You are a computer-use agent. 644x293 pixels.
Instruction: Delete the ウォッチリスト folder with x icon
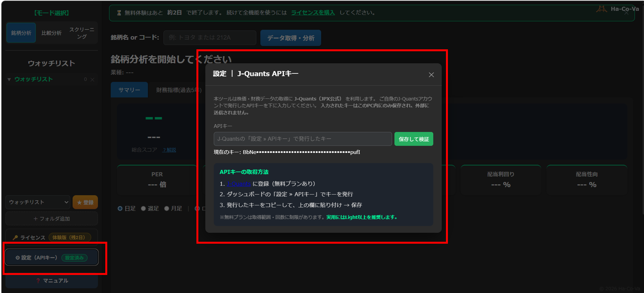pos(92,80)
